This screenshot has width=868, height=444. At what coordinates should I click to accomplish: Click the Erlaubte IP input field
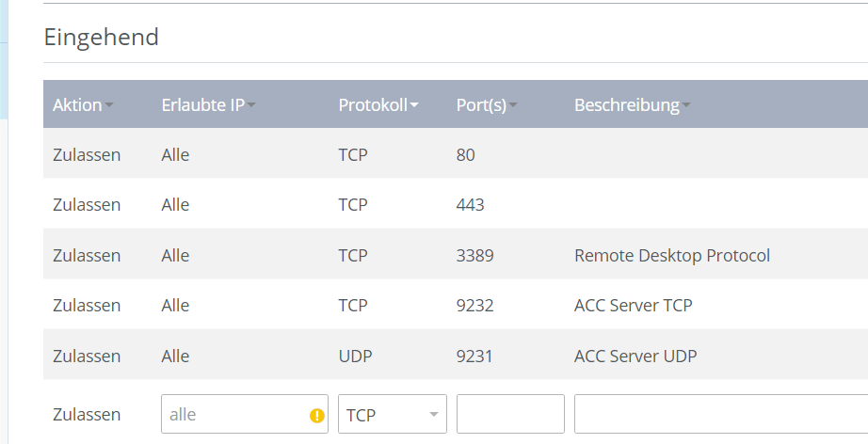click(x=245, y=414)
